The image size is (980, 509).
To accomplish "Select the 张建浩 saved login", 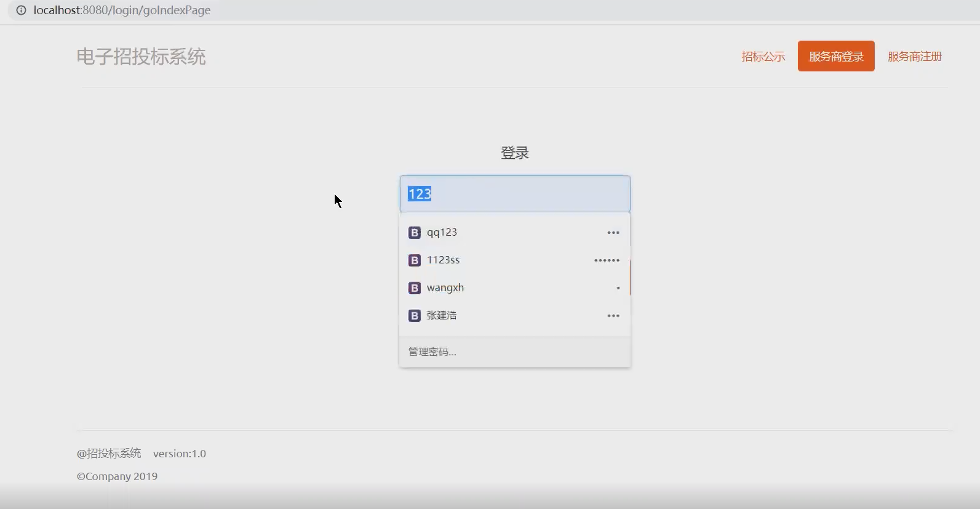I will coord(515,316).
